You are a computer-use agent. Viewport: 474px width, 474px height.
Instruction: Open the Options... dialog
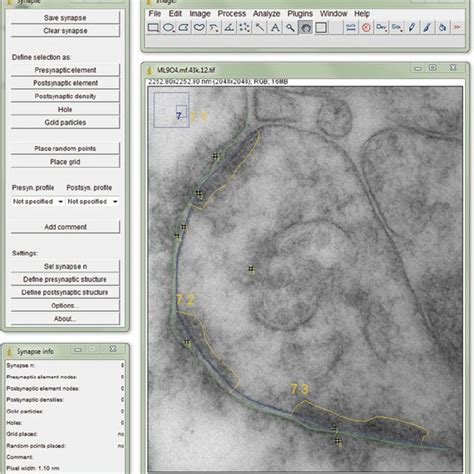coord(65,306)
